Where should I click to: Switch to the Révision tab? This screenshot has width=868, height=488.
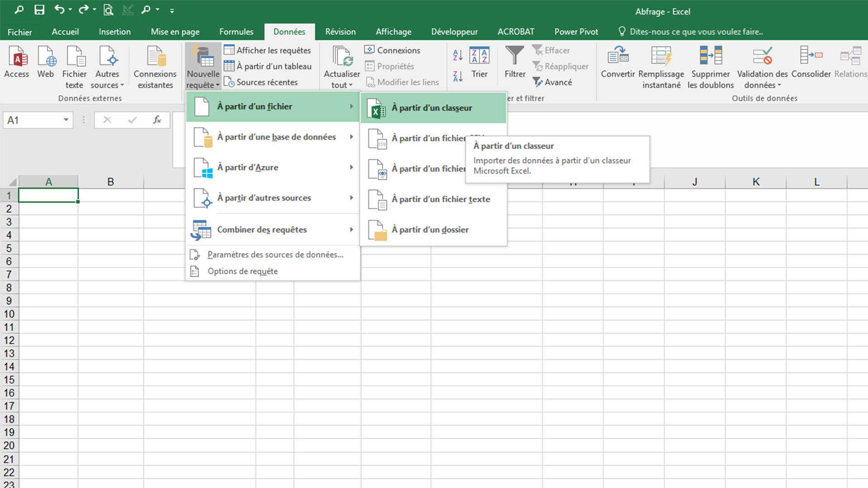[x=340, y=32]
